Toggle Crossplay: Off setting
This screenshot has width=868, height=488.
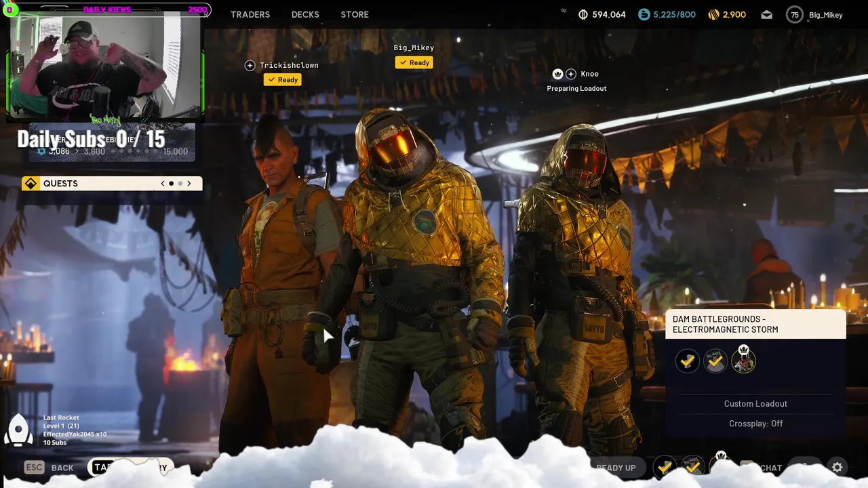(x=755, y=424)
